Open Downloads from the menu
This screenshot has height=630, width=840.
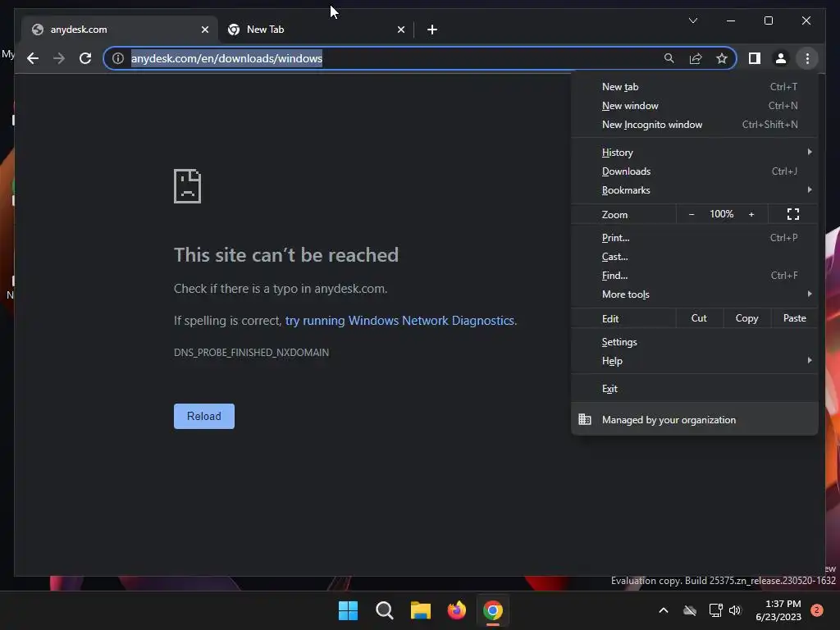694,171
